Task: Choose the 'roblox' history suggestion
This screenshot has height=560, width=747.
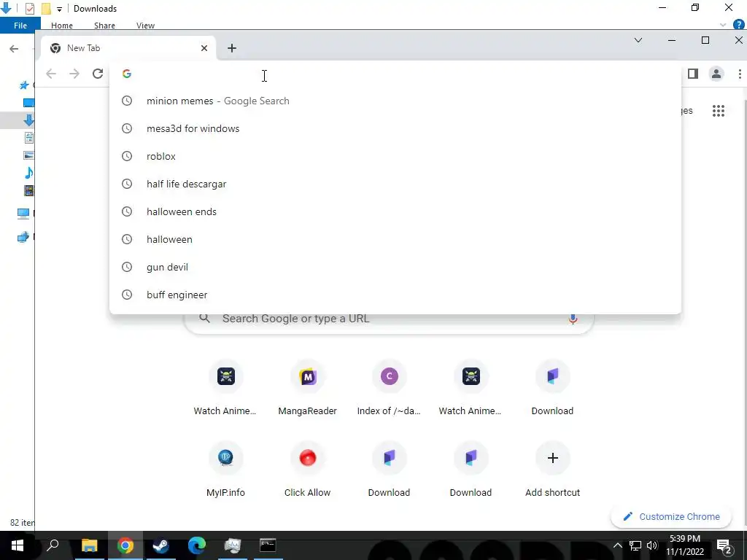Action: tap(395, 156)
